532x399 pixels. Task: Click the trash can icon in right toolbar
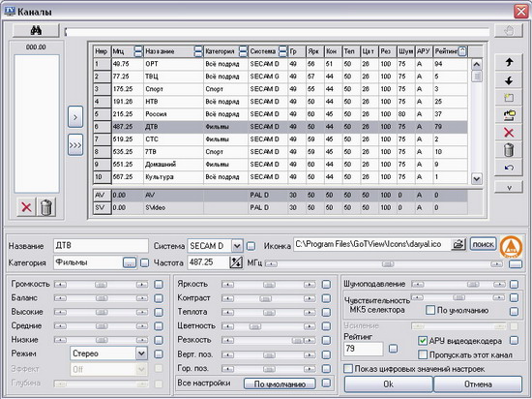[x=509, y=150]
